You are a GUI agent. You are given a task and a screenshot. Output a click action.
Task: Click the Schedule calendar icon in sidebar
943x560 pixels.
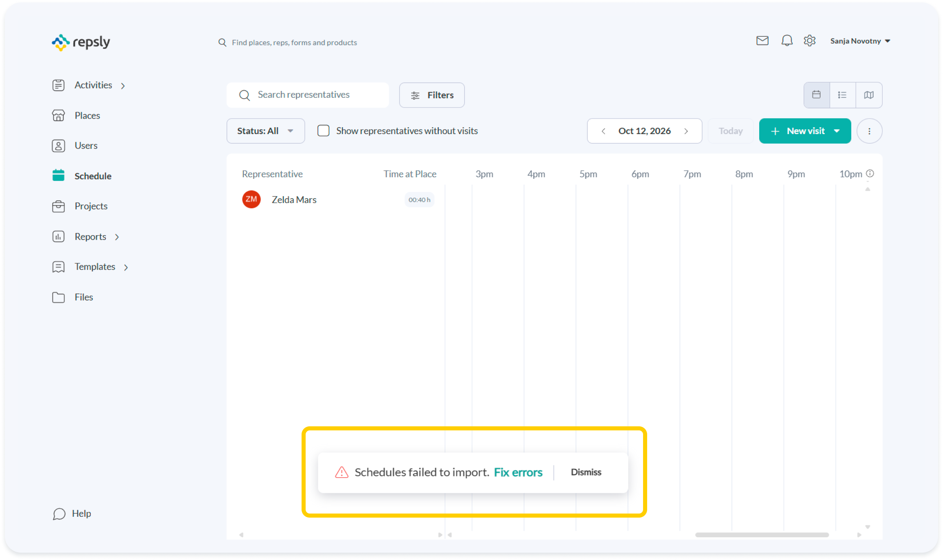click(x=58, y=175)
